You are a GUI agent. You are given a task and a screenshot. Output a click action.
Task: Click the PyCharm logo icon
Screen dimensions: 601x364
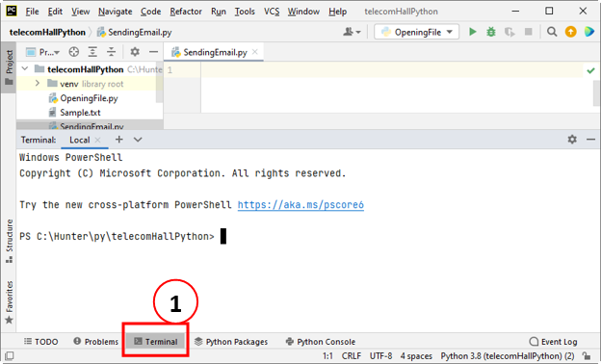pyautogui.click(x=12, y=11)
